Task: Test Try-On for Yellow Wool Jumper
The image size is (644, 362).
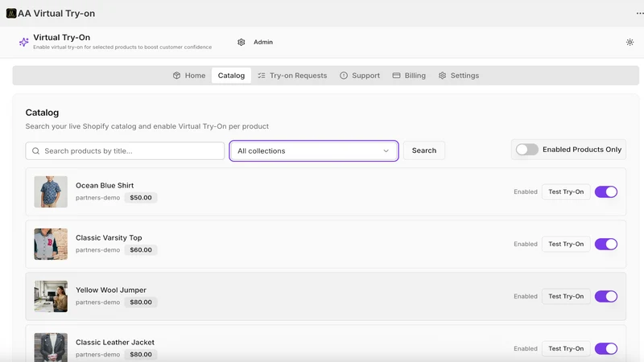Action: pyautogui.click(x=566, y=296)
